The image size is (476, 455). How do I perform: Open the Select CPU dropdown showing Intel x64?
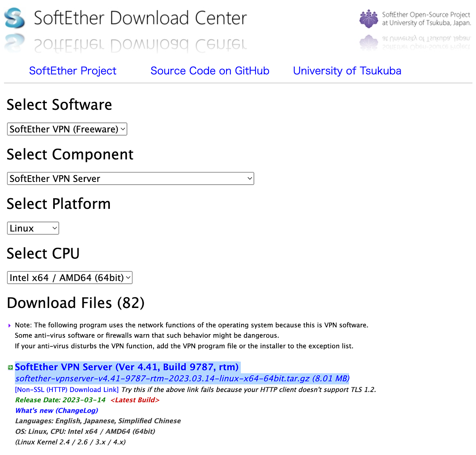point(69,277)
